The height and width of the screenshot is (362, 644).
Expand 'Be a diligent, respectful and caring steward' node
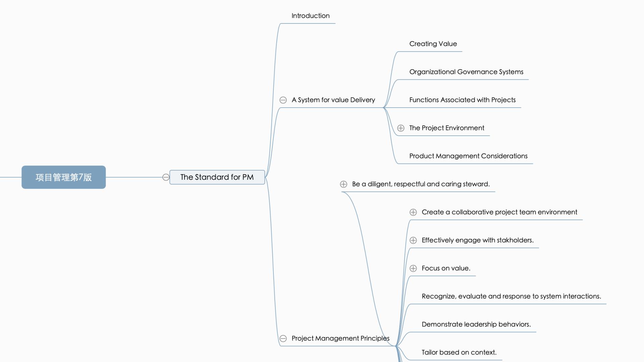click(344, 184)
